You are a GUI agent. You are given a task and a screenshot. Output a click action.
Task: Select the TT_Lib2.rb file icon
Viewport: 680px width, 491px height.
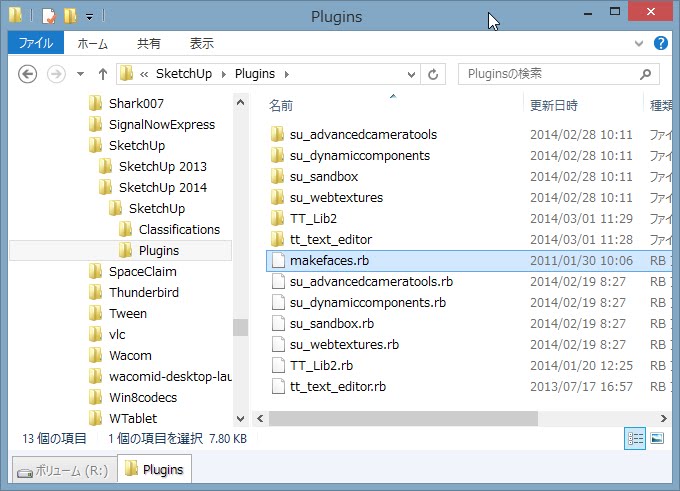click(278, 365)
